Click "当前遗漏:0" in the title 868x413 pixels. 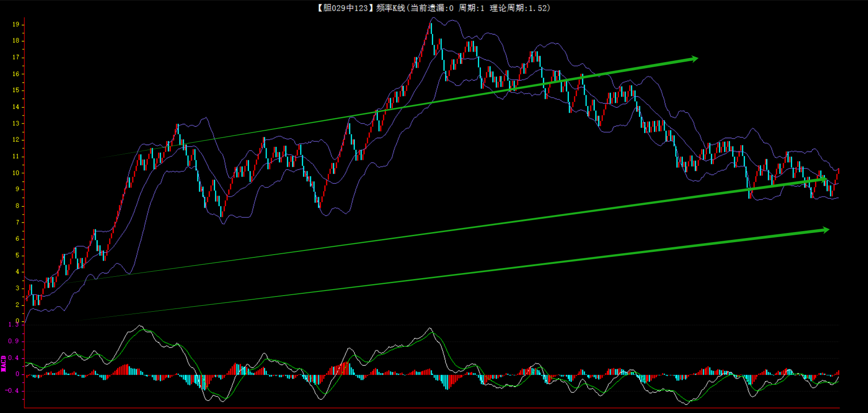click(432, 8)
